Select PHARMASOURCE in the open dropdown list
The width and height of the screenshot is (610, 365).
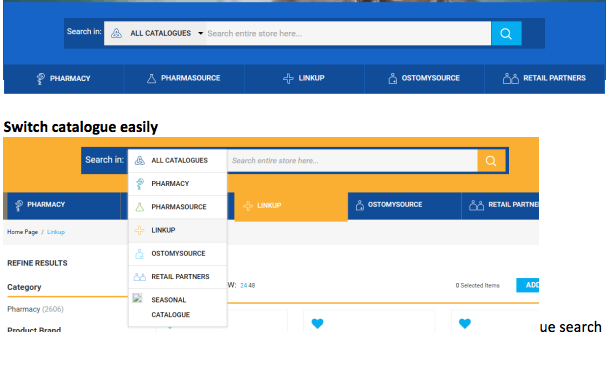pos(177,207)
